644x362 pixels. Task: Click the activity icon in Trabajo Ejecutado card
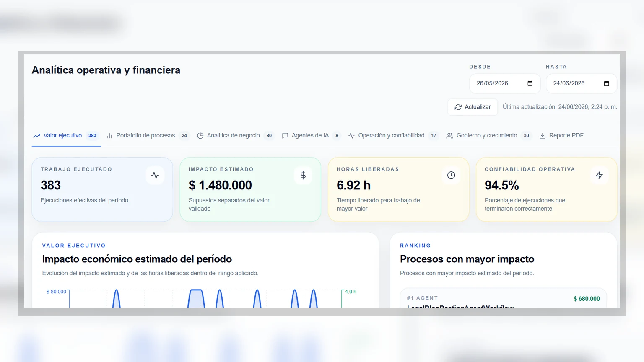click(155, 175)
